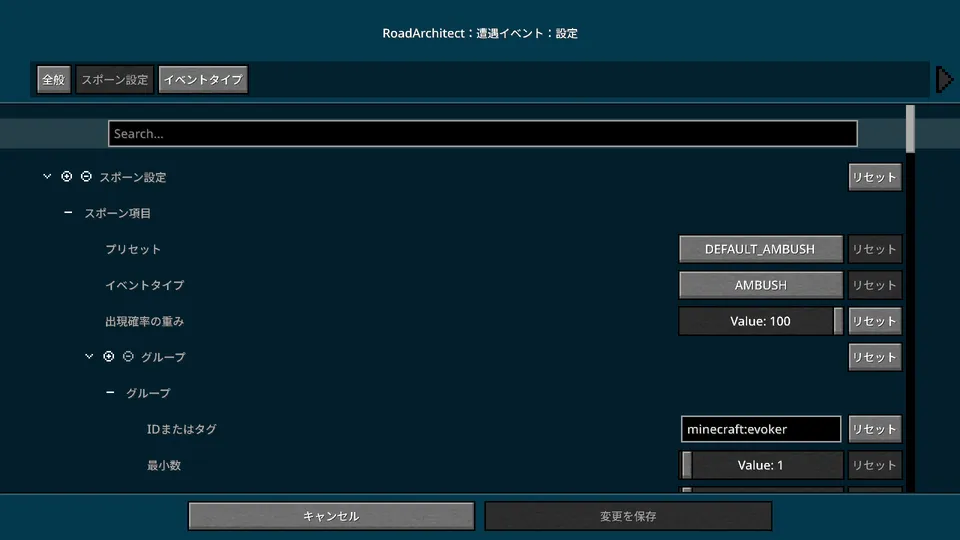Toggle the イベントタイプ value AMBUSH
Screen dimensions: 960x540
point(760,285)
